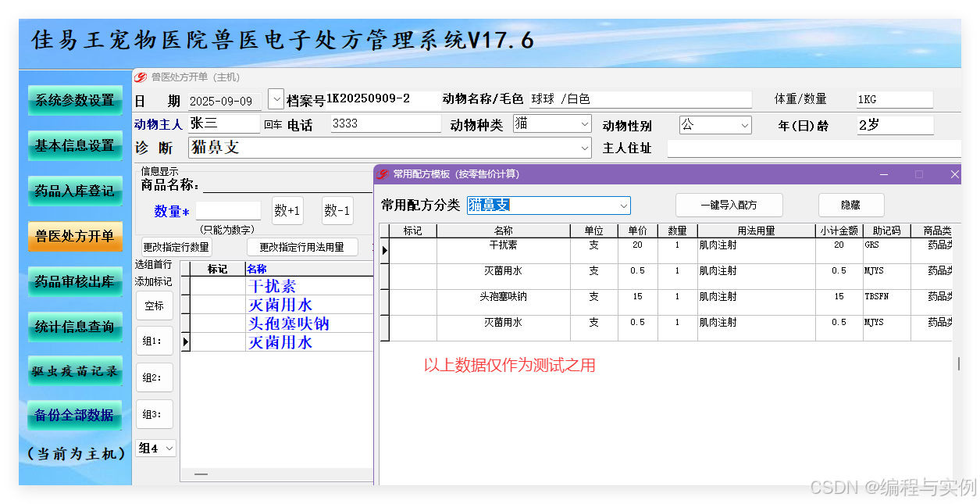The width and height of the screenshot is (980, 504).
Task: Expand the 组4 dropdown
Action: point(169,449)
